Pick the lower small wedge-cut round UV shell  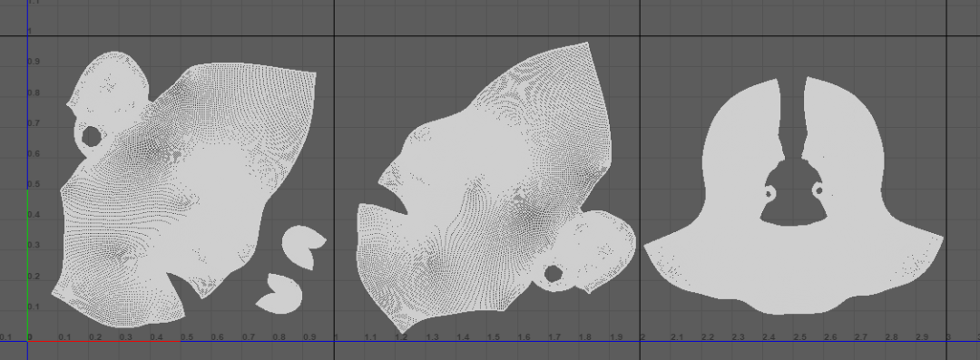pyautogui.click(x=279, y=293)
